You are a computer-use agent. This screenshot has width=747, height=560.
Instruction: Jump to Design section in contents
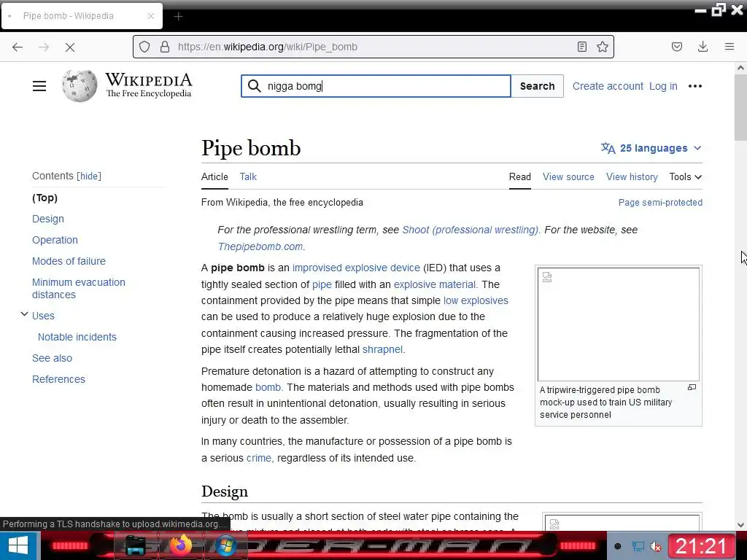[47, 219]
